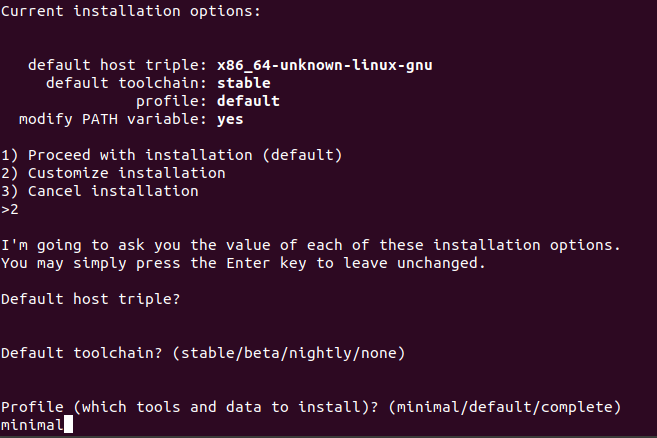Click the 'default toolchain:' label
The image size is (657, 438).
[126, 83]
